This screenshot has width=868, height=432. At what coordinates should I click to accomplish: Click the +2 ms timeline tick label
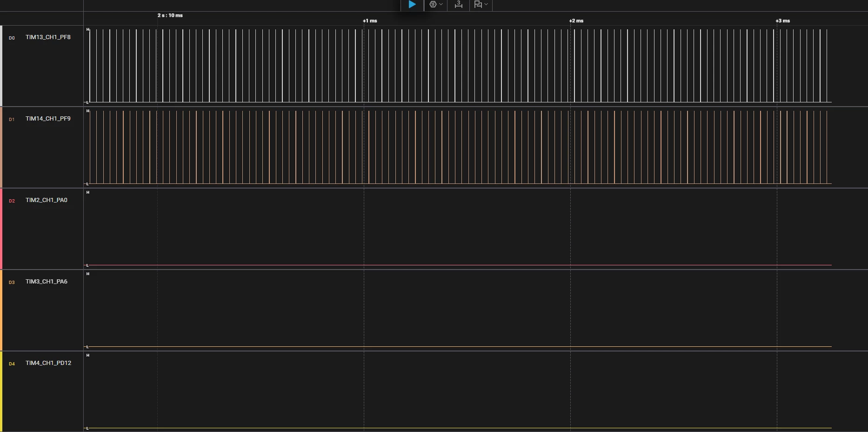[576, 21]
